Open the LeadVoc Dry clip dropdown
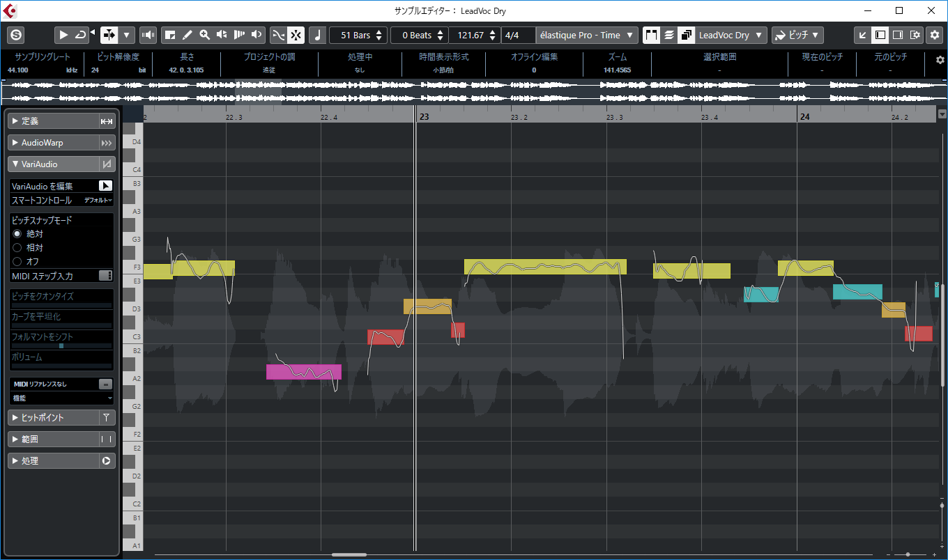Screen dimensions: 948x560 [x=731, y=35]
